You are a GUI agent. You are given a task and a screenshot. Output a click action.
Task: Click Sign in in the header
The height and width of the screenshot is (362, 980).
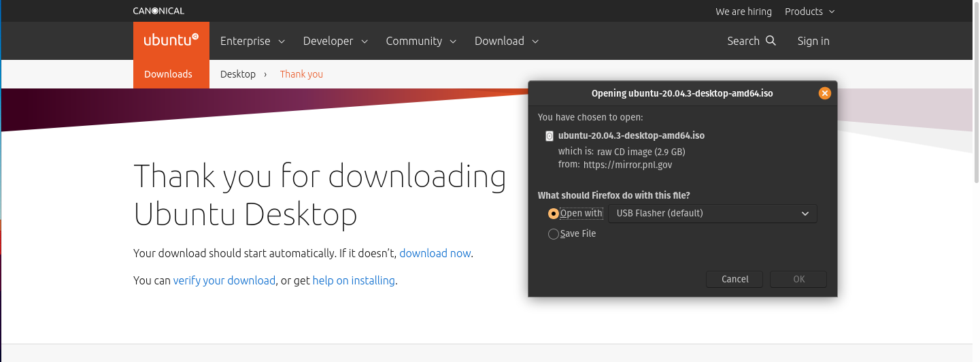[x=813, y=41]
